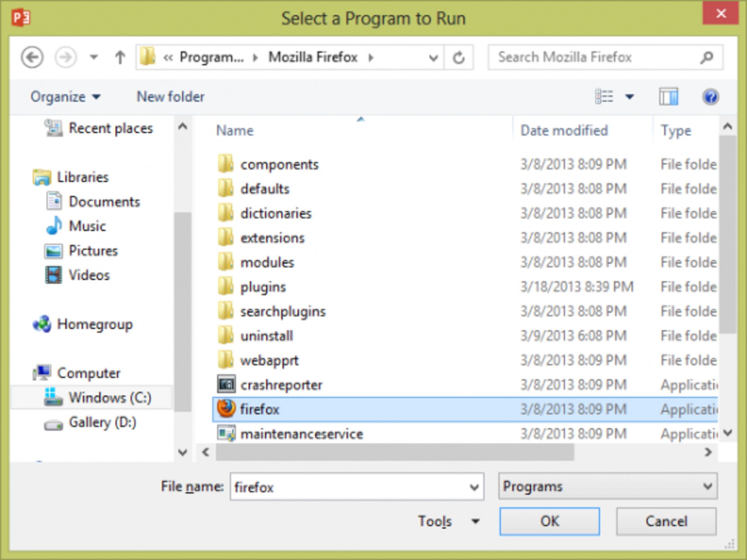Click navigation pane scroll up arrow
747x560 pixels.
[x=182, y=126]
